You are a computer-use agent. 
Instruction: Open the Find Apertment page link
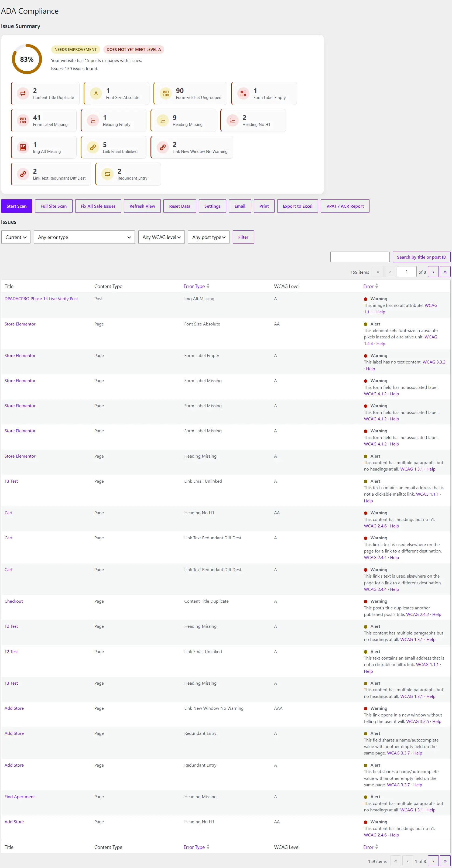coord(19,797)
